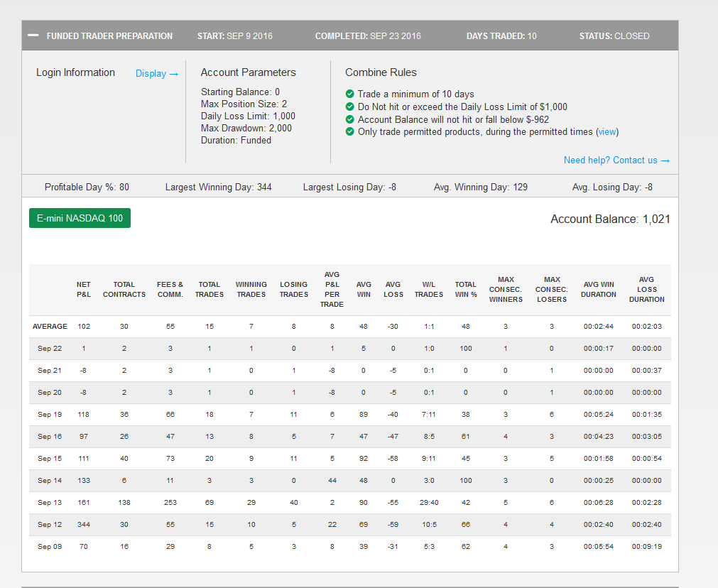Click the DAYS TRADED: 10 text
718x588 pixels.
coord(501,36)
